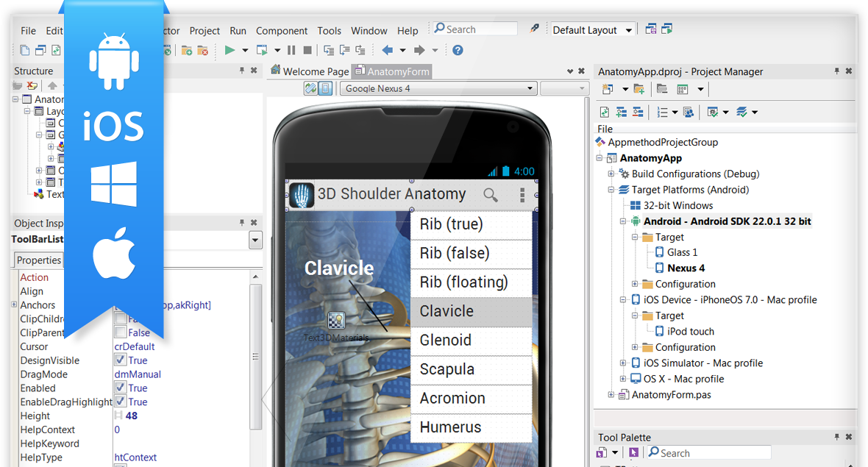868x467 pixels.
Task: Toggle the EnableDragHighlight True checkbox
Action: [120, 401]
